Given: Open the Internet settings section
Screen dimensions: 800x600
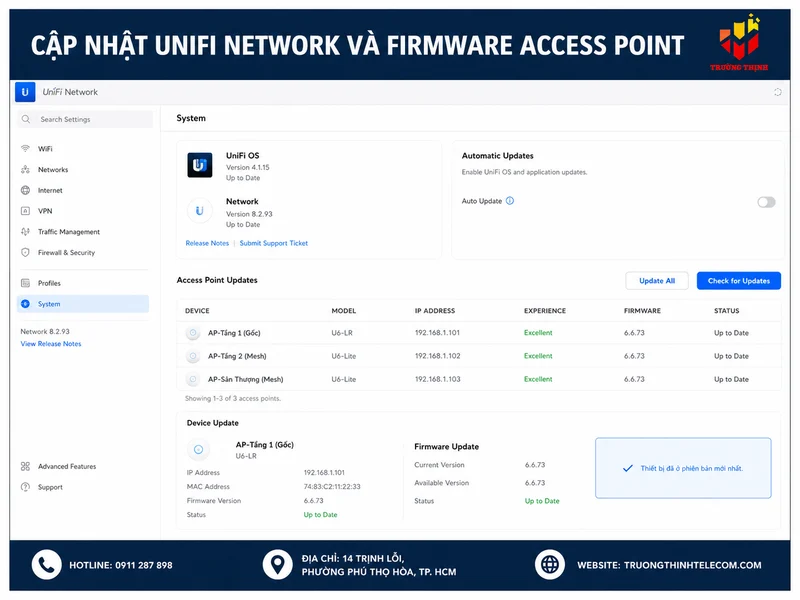Looking at the screenshot, I should [x=84, y=190].
